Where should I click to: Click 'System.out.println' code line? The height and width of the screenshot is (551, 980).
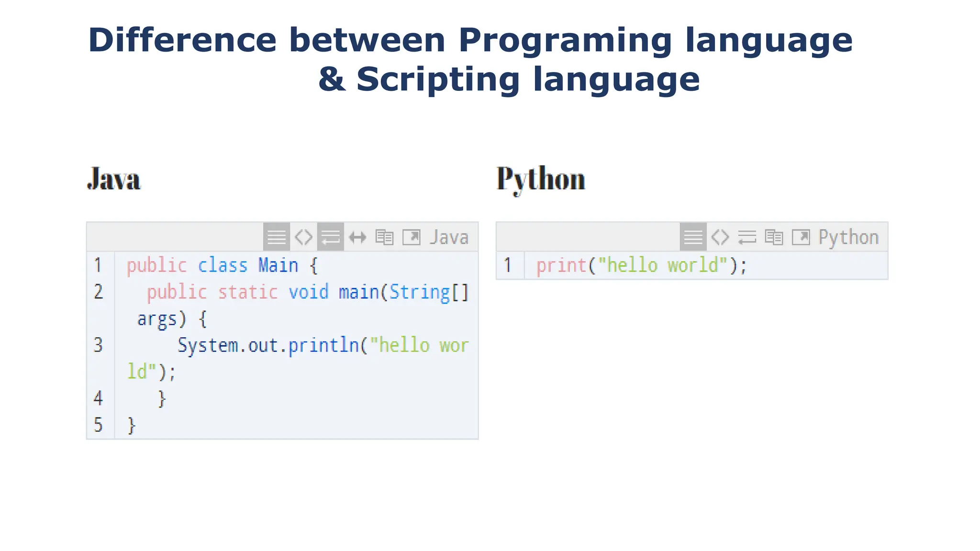click(x=323, y=345)
